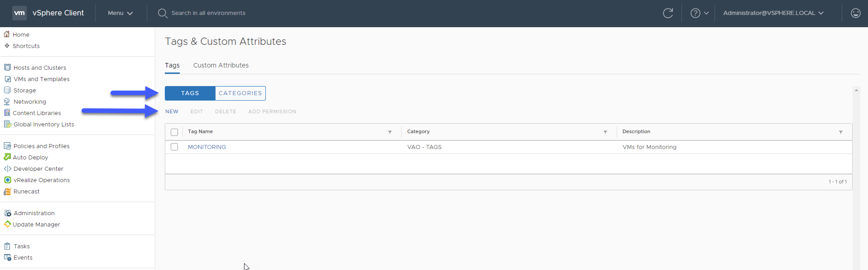Open the Category column filter

605,132
